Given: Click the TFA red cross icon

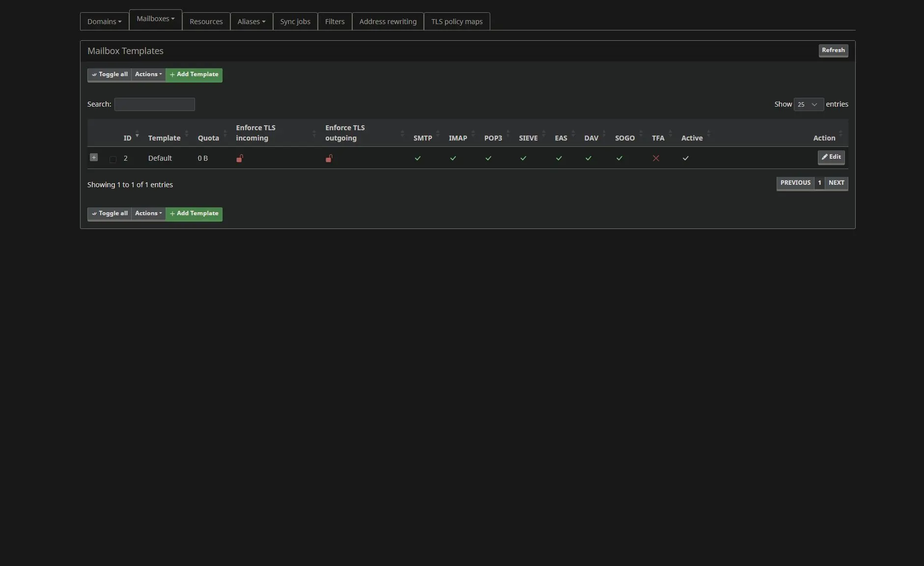Looking at the screenshot, I should (656, 158).
